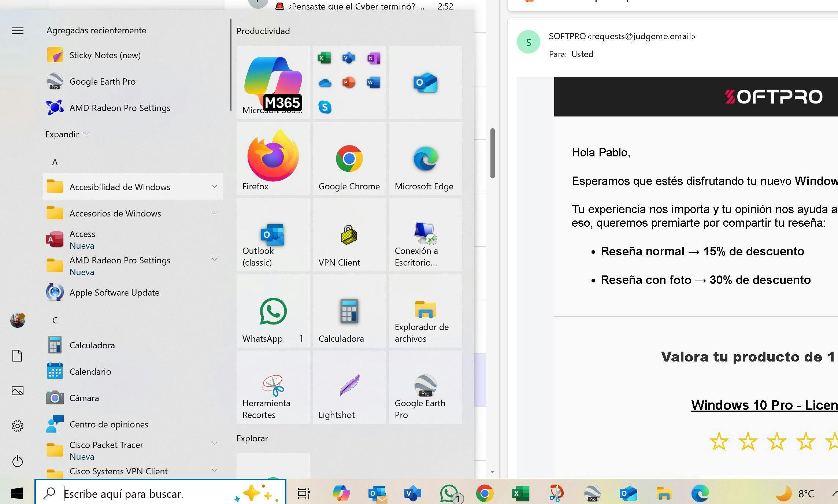The height and width of the screenshot is (504, 838).
Task: Click the mail list vertical scrollbar
Action: pyautogui.click(x=493, y=153)
